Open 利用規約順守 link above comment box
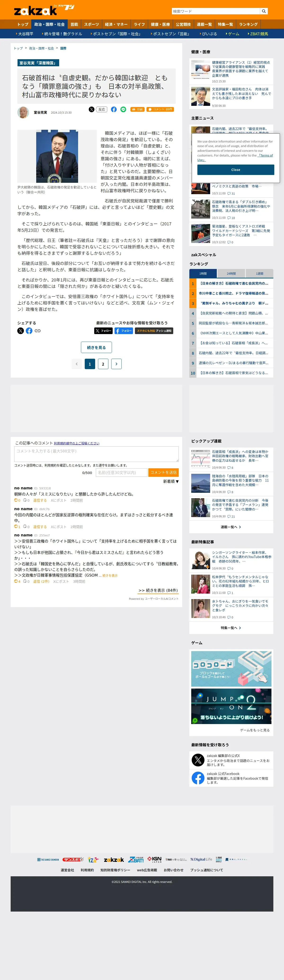The height and width of the screenshot is (980, 284). pyautogui.click(x=76, y=443)
